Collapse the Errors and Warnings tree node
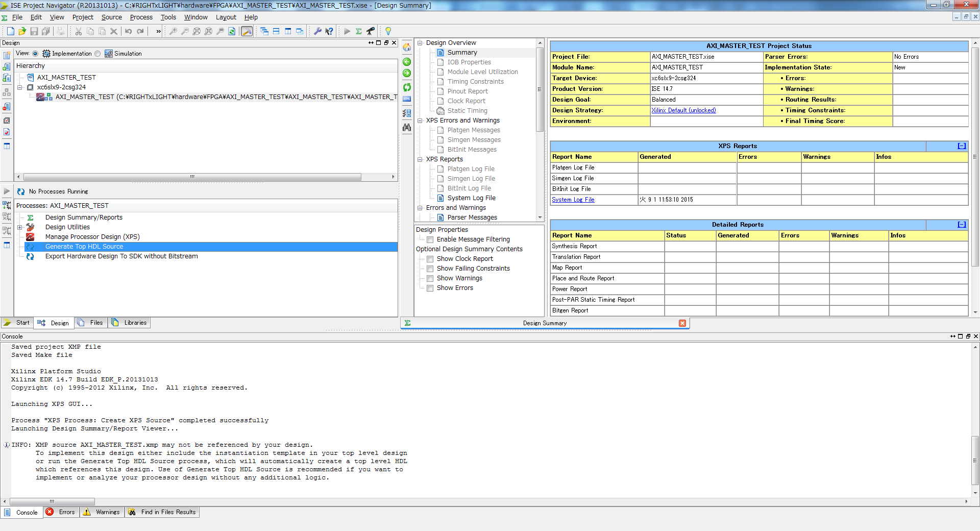 (x=420, y=208)
